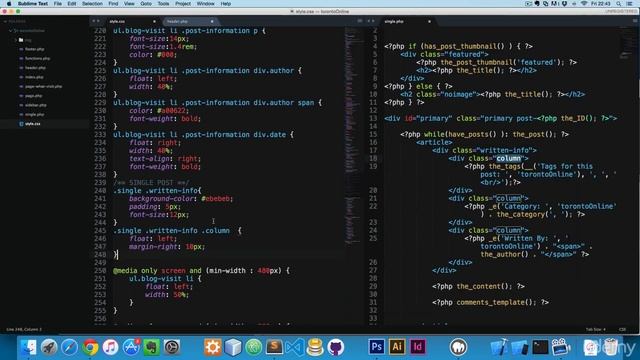Collapse the FOLDERS section in sidebar
This screenshot has width=640, height=360.
pos(6,21)
